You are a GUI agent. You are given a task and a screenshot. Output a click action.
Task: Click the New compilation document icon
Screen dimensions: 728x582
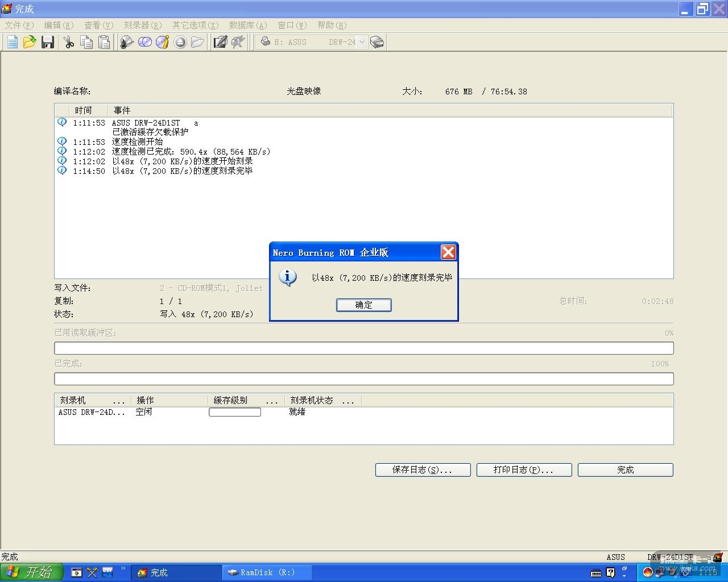(12, 41)
